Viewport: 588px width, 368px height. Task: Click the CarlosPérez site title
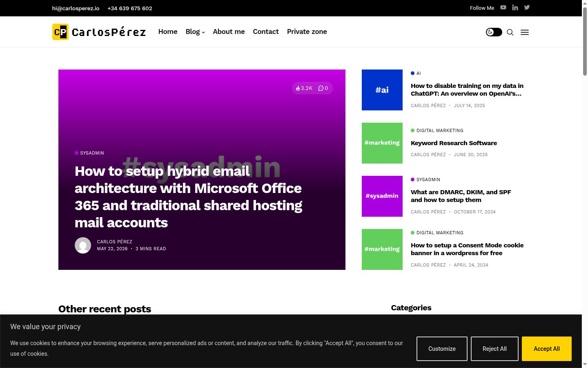(109, 32)
